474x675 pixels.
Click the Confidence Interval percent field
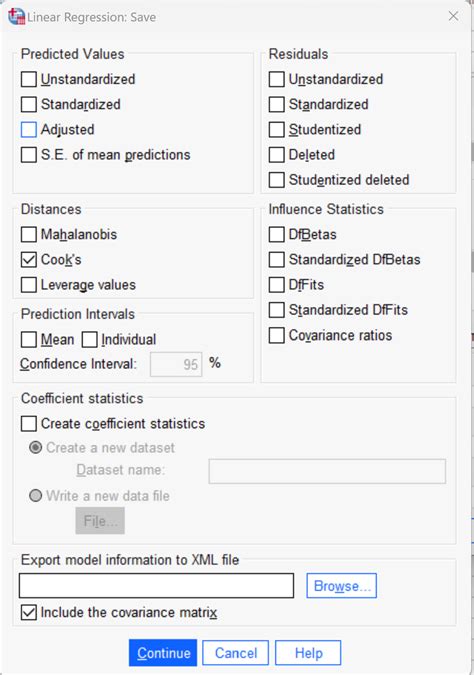176,364
